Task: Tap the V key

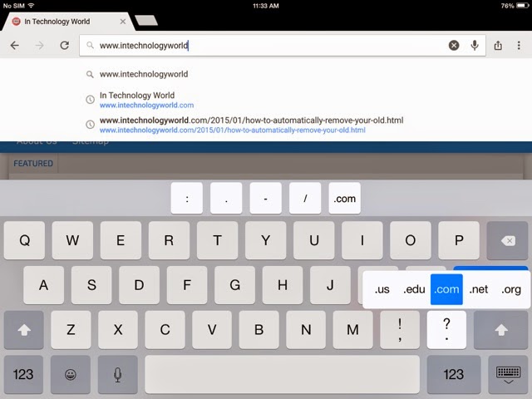Action: 212,330
